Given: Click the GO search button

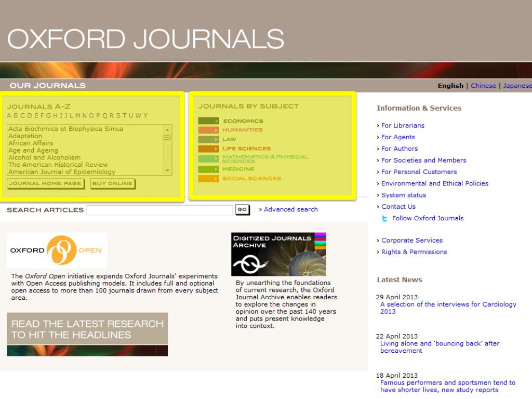Looking at the screenshot, I should click(242, 210).
